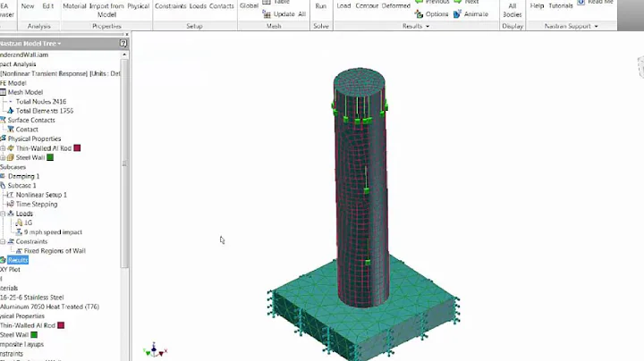Click the coordinate triad in viewport corner
644x361 pixels.
[x=155, y=350]
